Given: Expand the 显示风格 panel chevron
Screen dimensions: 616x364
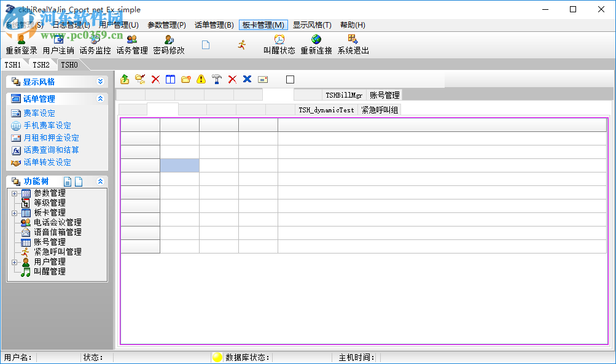Looking at the screenshot, I should click(101, 81).
